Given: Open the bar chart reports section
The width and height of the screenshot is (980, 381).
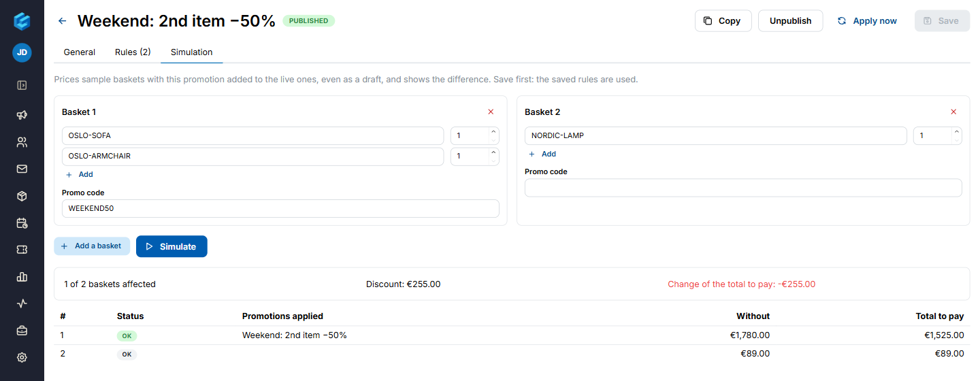Looking at the screenshot, I should pos(22,277).
